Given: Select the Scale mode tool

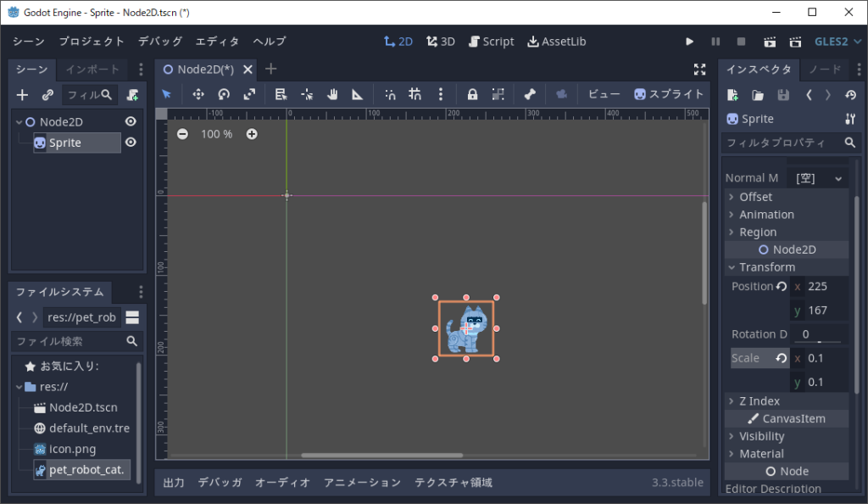Looking at the screenshot, I should pyautogui.click(x=250, y=95).
